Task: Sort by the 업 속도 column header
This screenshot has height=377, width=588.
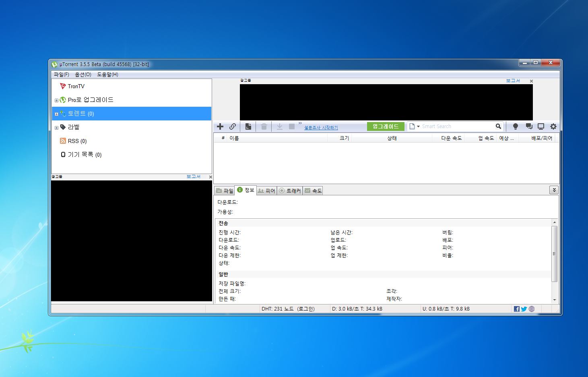Action: pos(481,138)
